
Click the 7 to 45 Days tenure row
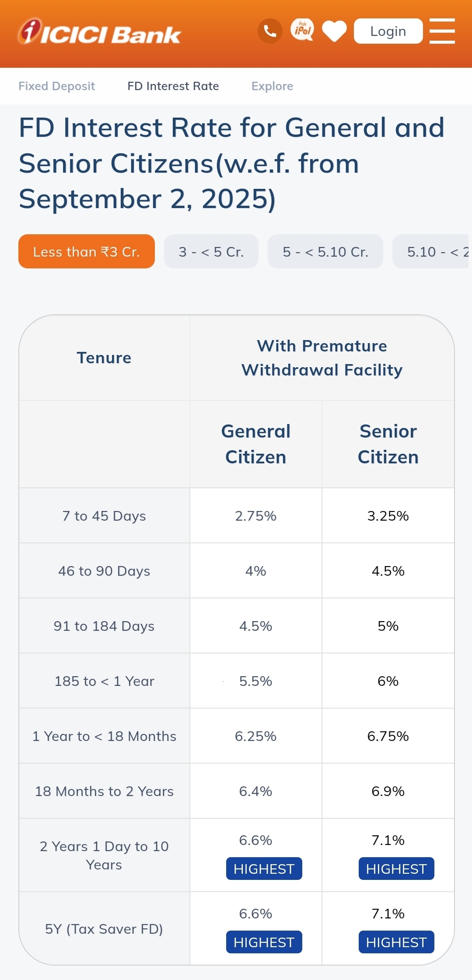click(x=237, y=516)
